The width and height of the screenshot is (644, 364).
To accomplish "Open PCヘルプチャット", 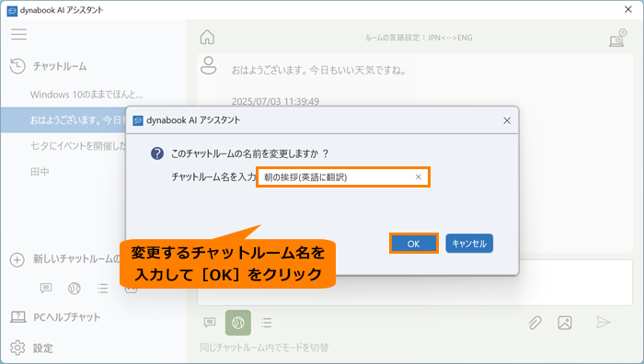I will pyautogui.click(x=66, y=317).
